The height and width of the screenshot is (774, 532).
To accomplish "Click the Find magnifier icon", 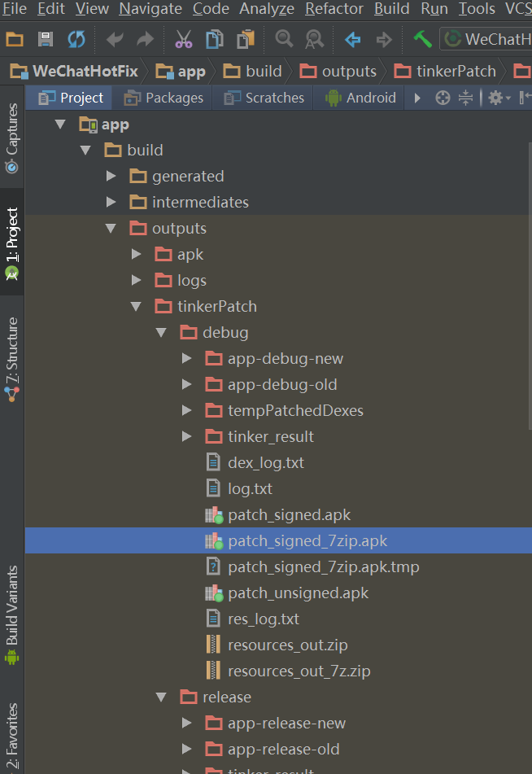I will [x=284, y=38].
